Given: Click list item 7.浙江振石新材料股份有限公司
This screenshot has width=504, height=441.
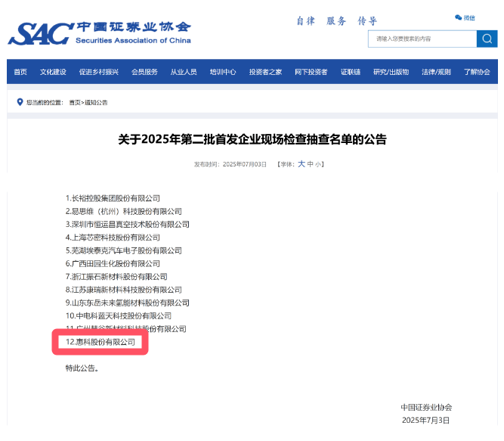Looking at the screenshot, I should (116, 277).
